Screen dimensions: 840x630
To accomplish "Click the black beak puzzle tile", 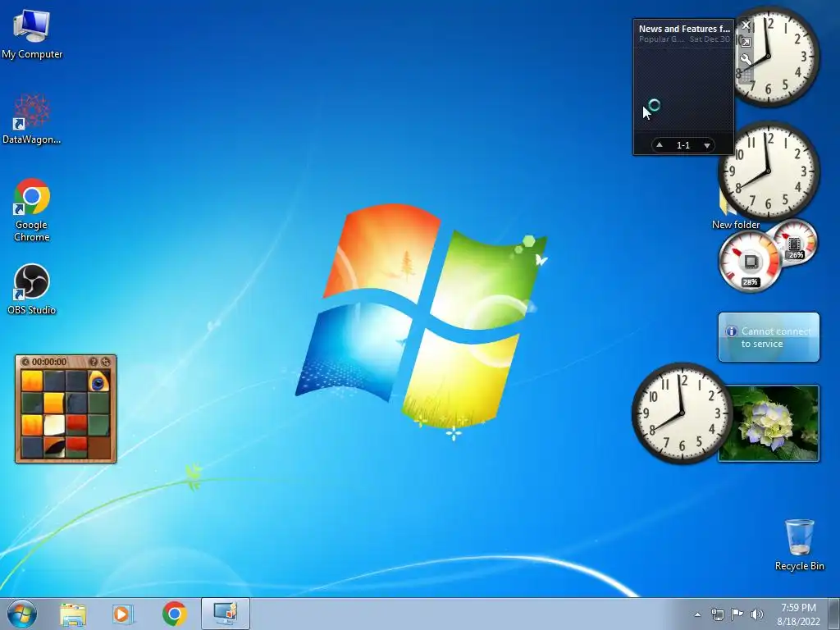I will pyautogui.click(x=54, y=447).
